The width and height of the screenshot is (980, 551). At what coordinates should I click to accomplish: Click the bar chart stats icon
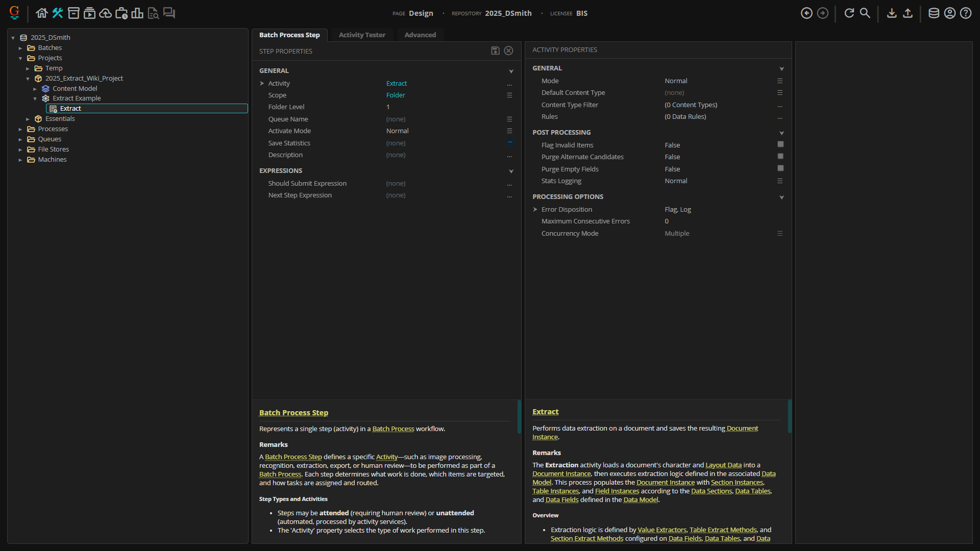coord(137,13)
